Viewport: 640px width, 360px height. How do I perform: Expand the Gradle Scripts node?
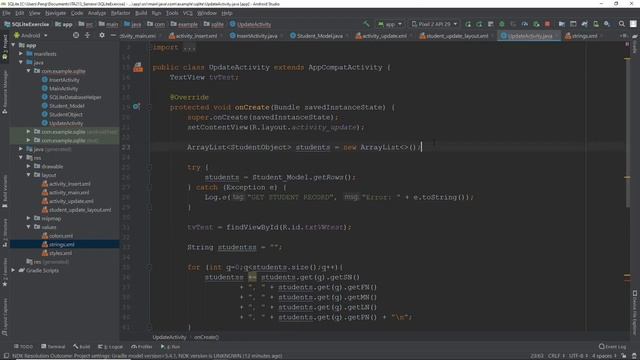click(13, 270)
